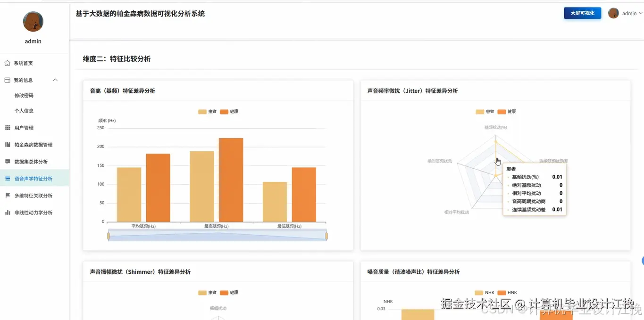The image size is (644, 320).
Task: Click the card title 噪音质量（谐波噪声比）特征差异分析
Action: click(414, 272)
